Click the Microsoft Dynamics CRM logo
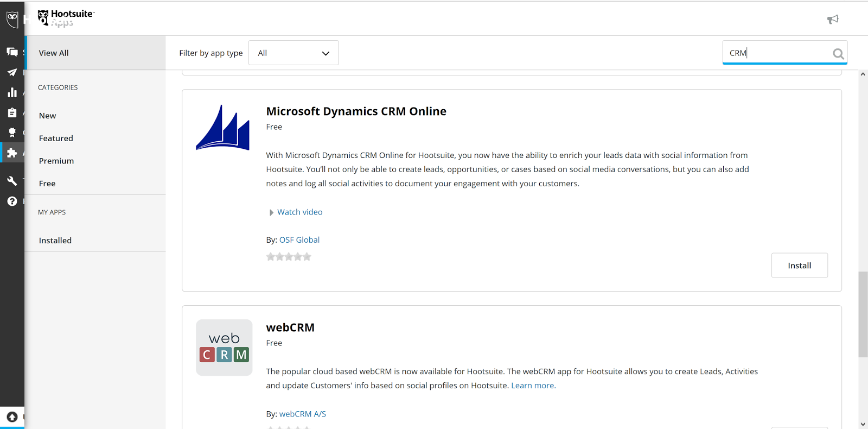Image resolution: width=868 pixels, height=429 pixels. tap(223, 128)
